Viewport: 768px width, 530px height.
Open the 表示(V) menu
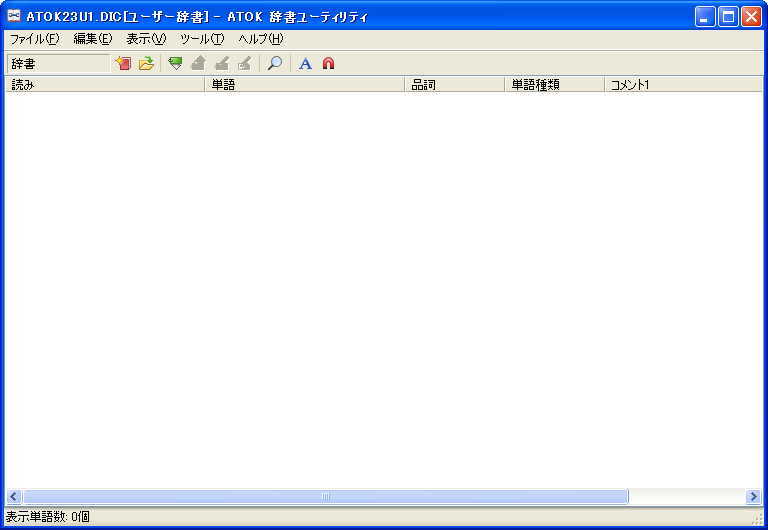pyautogui.click(x=146, y=39)
